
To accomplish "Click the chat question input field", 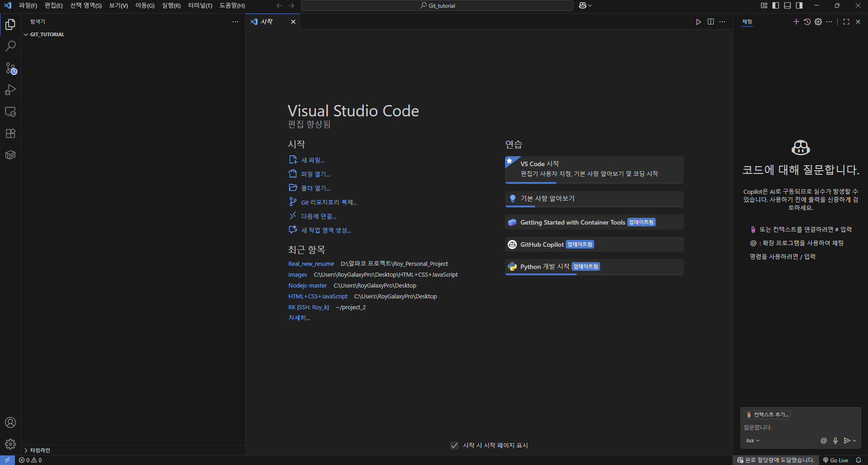I will tap(800, 427).
